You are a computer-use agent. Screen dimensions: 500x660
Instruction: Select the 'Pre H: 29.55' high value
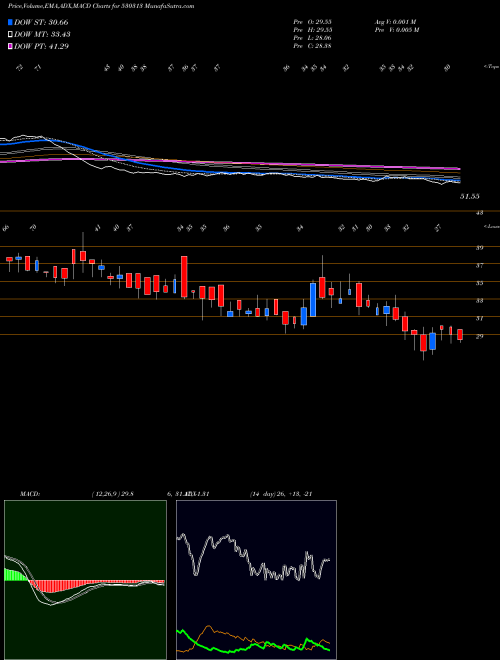click(312, 30)
